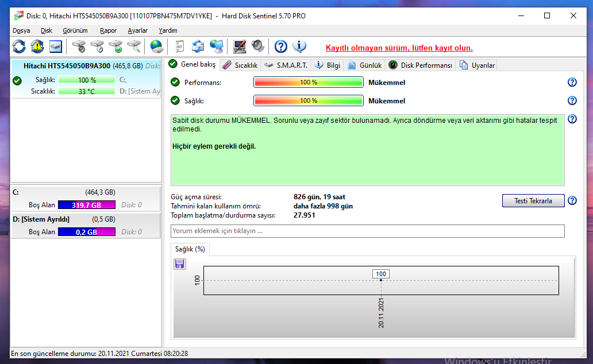Viewport: 593px width, 364px height.
Task: Switch to the Bilgi tab
Action: (328, 65)
